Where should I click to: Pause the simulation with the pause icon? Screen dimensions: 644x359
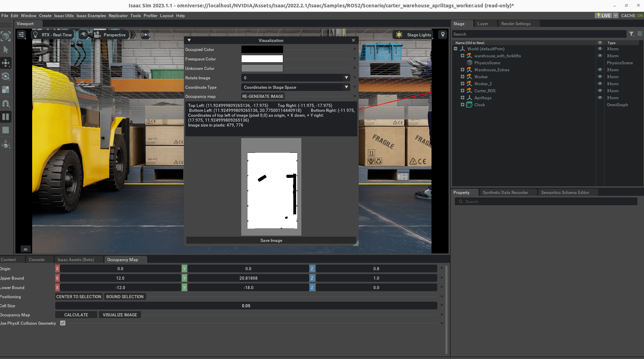(x=6, y=117)
